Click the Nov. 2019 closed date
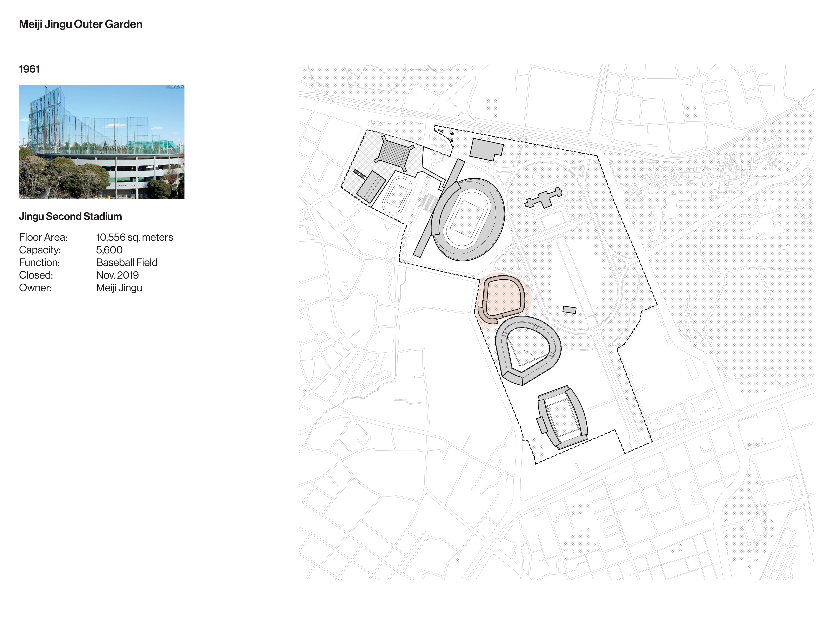This screenshot has height=644, width=833. click(x=117, y=275)
